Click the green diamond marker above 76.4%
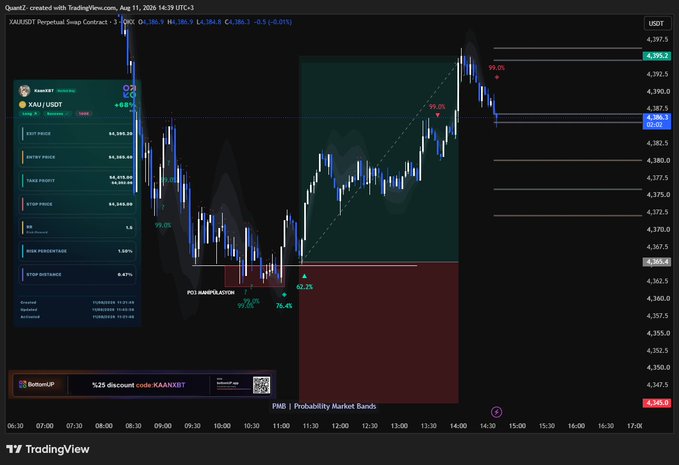Screen dimensions: 679x465 284,294
